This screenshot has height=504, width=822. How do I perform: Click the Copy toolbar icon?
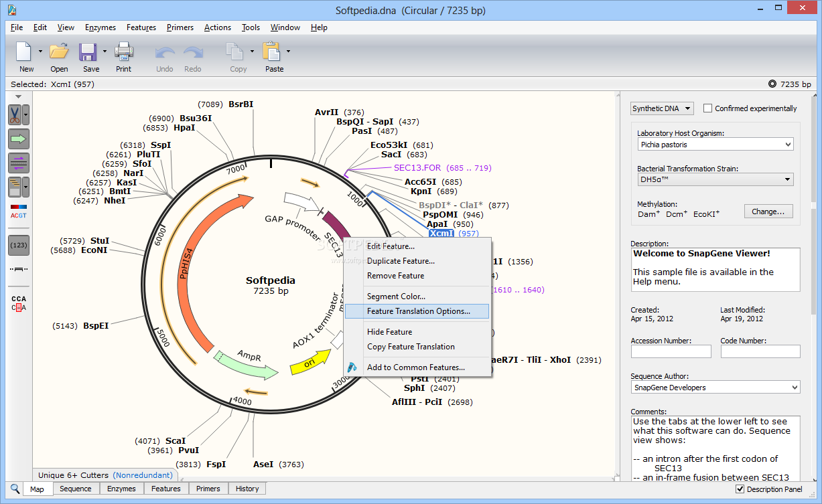pos(235,52)
